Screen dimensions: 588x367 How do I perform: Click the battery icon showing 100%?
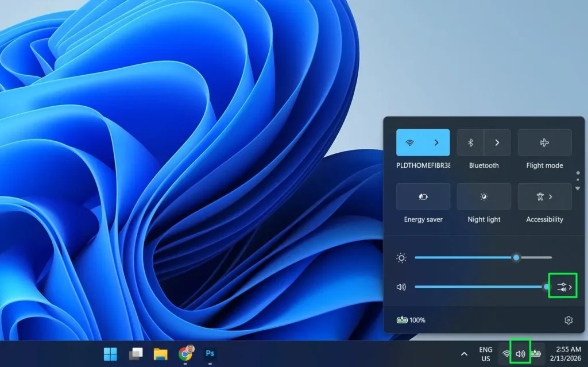pyautogui.click(x=411, y=320)
